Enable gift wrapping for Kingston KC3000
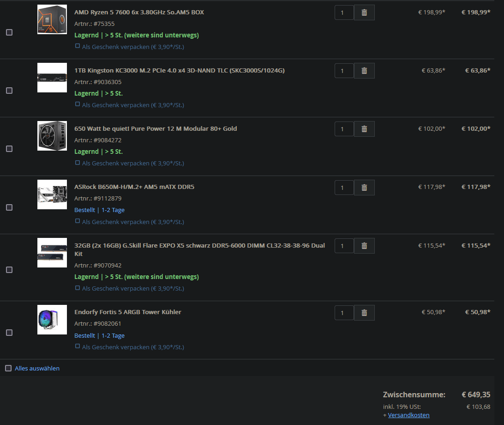The width and height of the screenshot is (504, 425). tap(78, 104)
